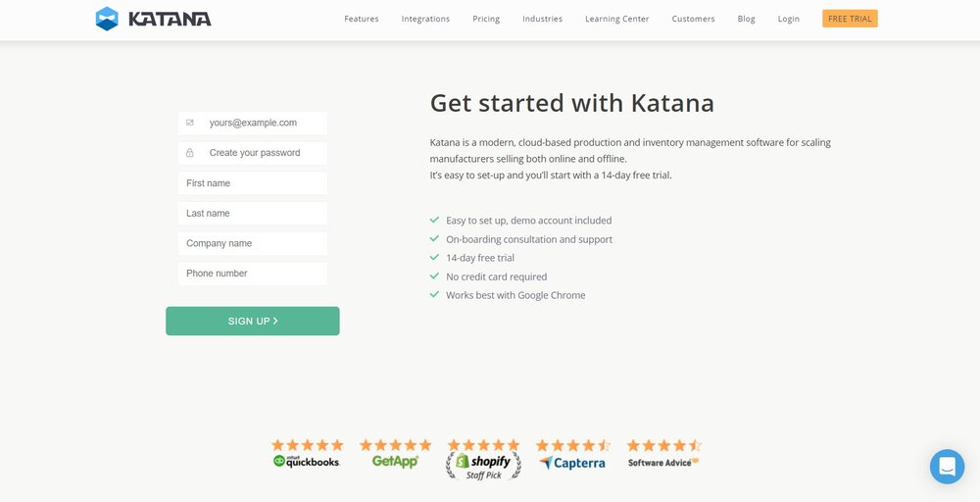Click the green SIGN UP button
This screenshot has height=502, width=980.
pyautogui.click(x=253, y=321)
